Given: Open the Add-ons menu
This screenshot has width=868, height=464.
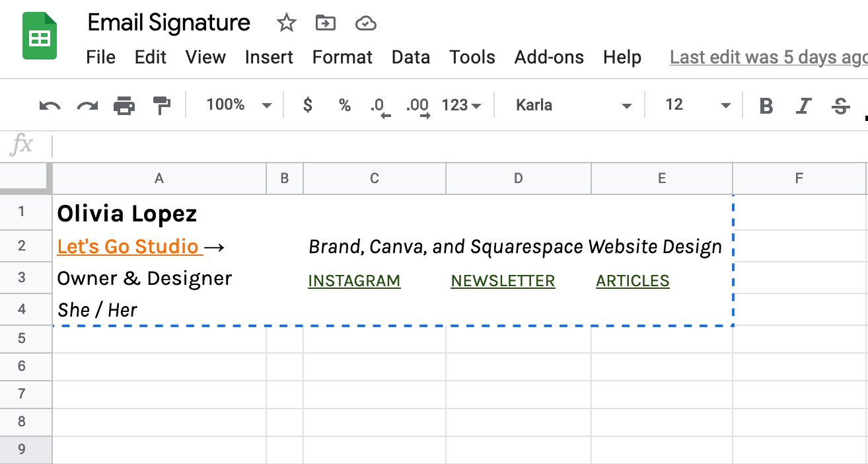Looking at the screenshot, I should (x=549, y=58).
